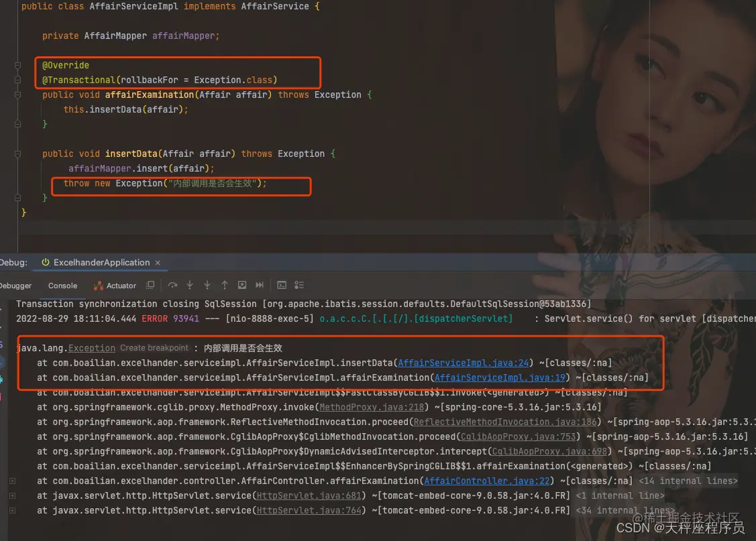Click the Step Over debugger icon
Screen dimensions: 756x541
[x=172, y=285]
